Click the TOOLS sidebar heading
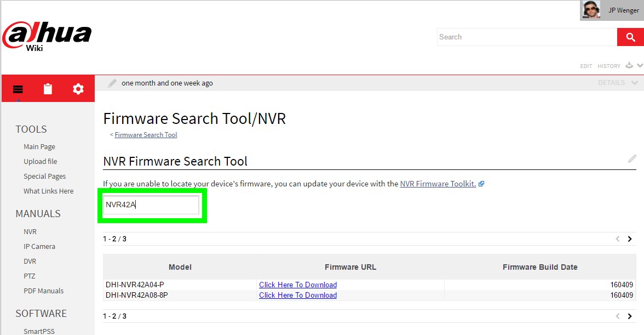 point(31,129)
